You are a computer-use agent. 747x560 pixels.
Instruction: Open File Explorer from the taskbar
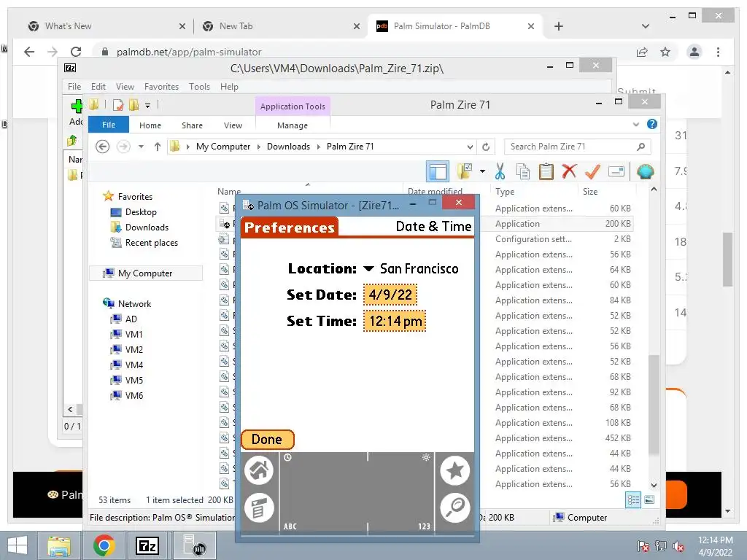point(60,545)
